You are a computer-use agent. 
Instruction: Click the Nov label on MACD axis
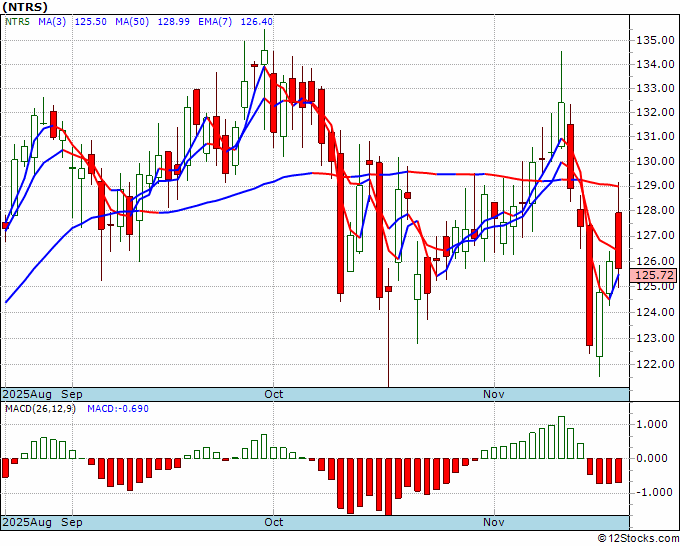[494, 522]
